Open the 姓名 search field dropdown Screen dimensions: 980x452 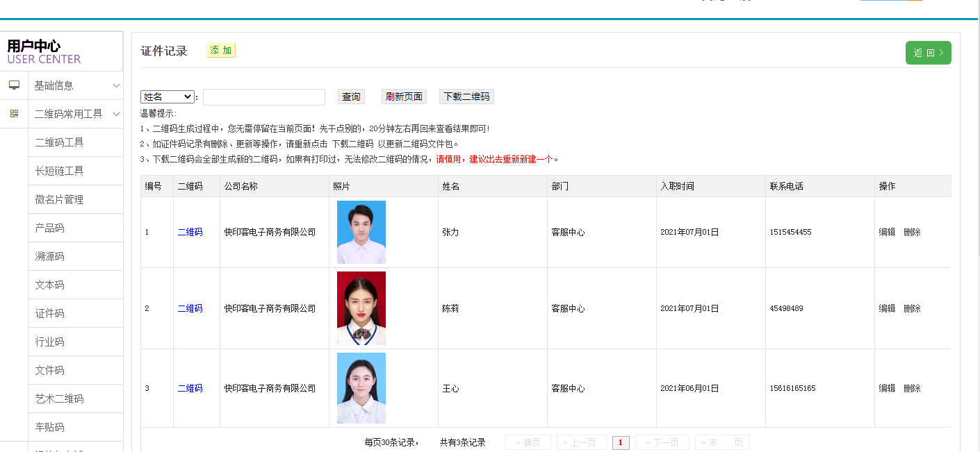point(168,97)
